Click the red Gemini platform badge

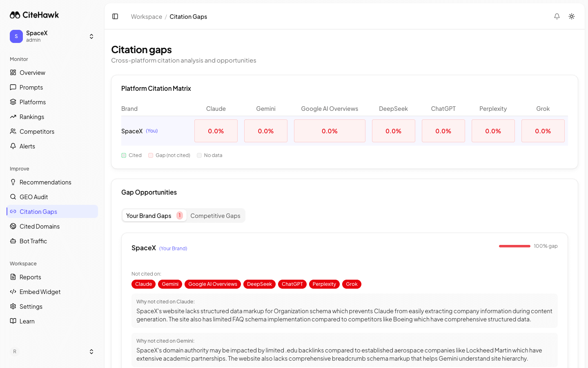click(170, 284)
